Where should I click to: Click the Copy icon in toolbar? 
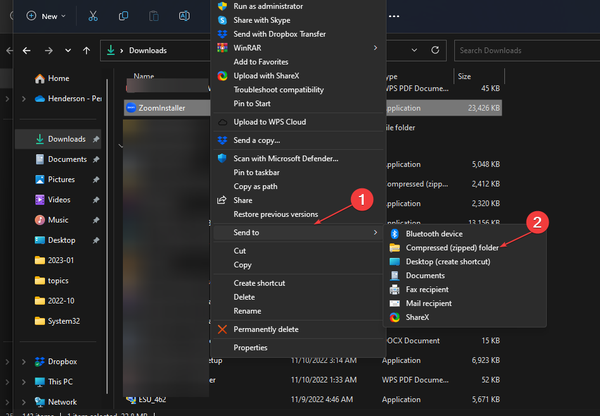123,16
